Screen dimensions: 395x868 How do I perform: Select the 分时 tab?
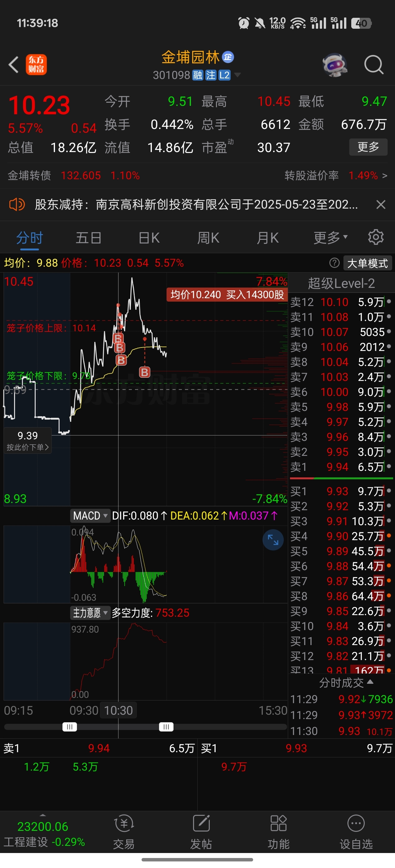click(30, 238)
